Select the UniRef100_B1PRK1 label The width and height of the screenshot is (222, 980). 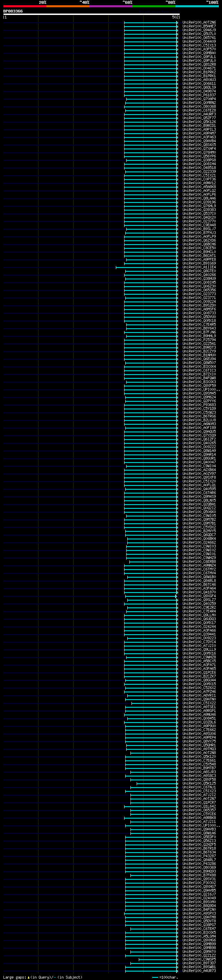click(x=199, y=76)
